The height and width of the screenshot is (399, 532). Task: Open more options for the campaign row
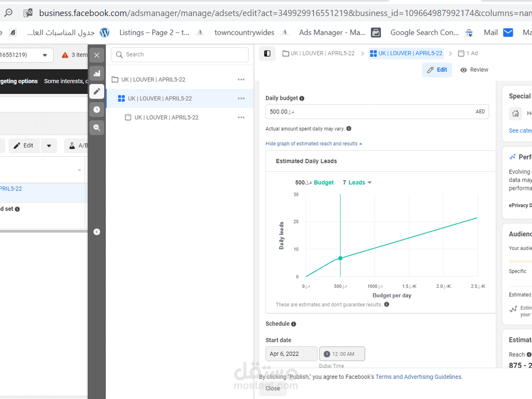[x=241, y=79]
